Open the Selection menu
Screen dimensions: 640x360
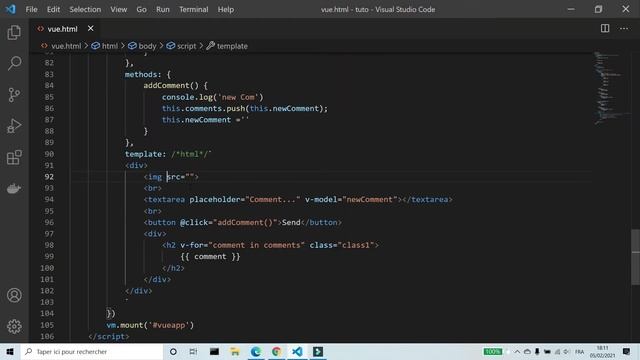pyautogui.click(x=85, y=9)
